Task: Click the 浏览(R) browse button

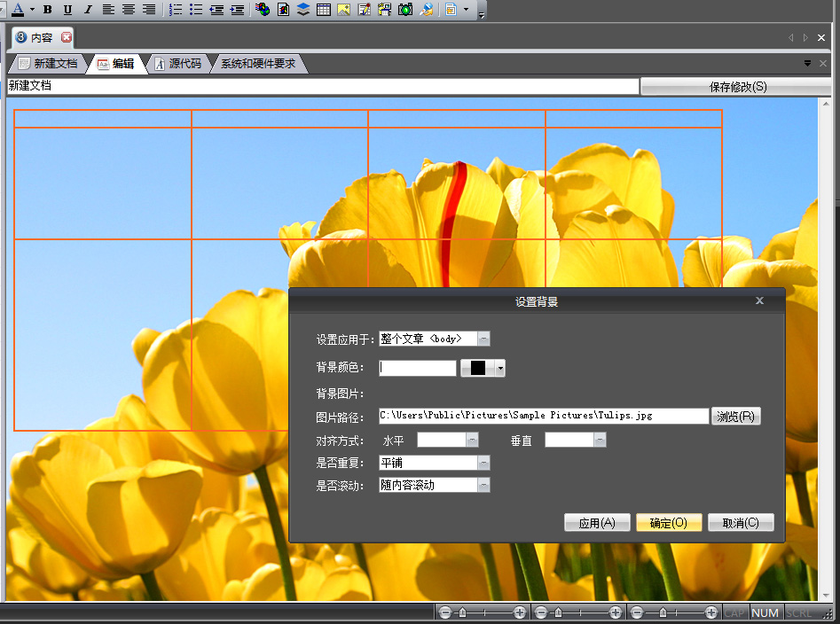Action: point(735,417)
